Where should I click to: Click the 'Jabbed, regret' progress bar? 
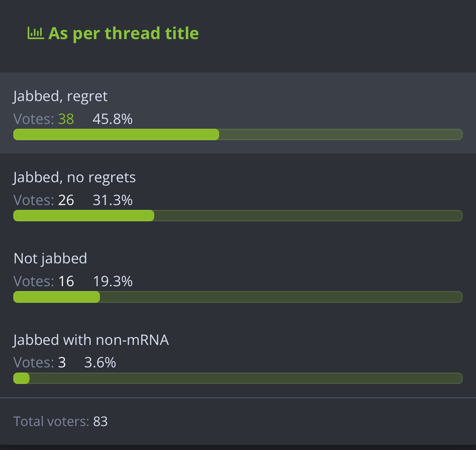pos(238,135)
